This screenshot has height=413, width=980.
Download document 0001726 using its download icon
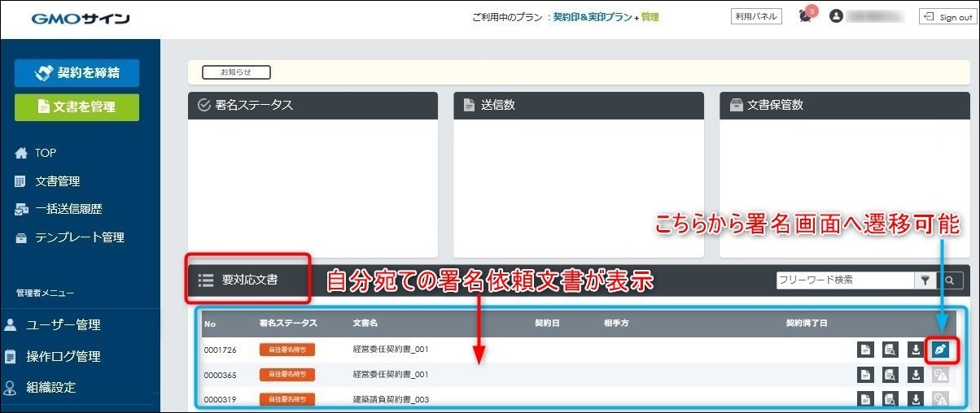(916, 350)
